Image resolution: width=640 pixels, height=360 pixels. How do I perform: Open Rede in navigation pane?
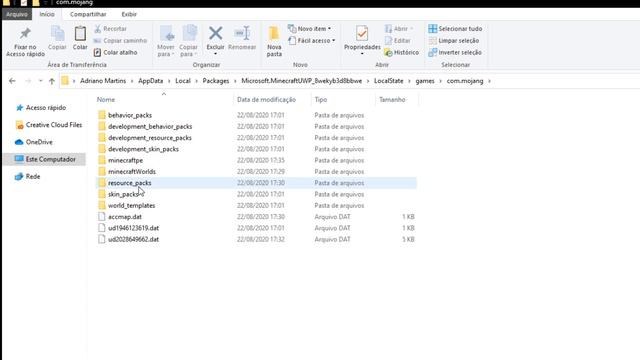(27, 176)
